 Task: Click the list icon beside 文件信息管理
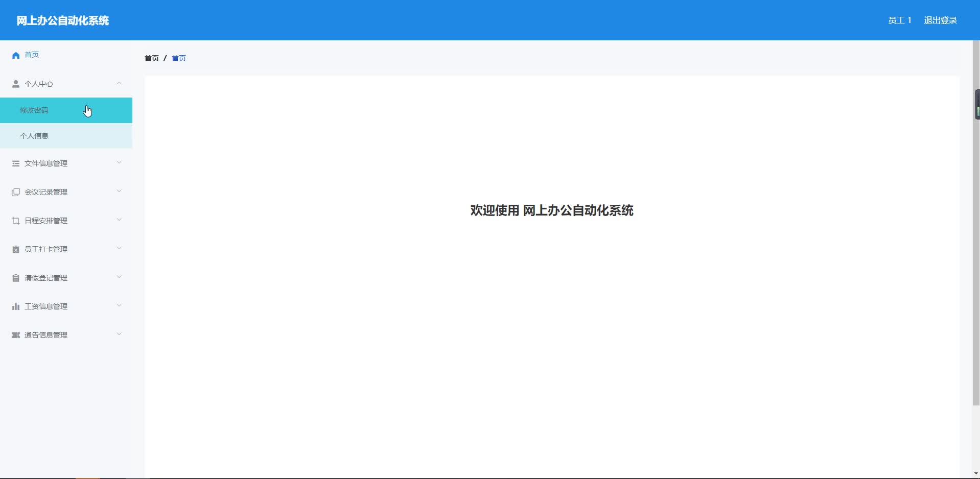(x=15, y=163)
